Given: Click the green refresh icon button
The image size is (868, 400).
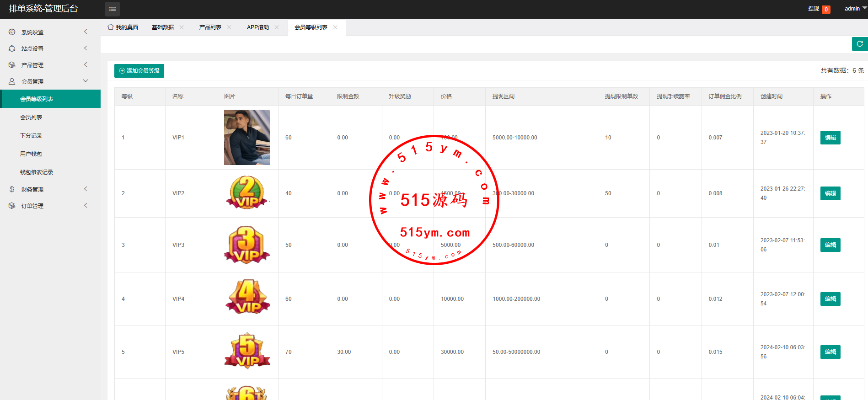Looking at the screenshot, I should click(859, 44).
